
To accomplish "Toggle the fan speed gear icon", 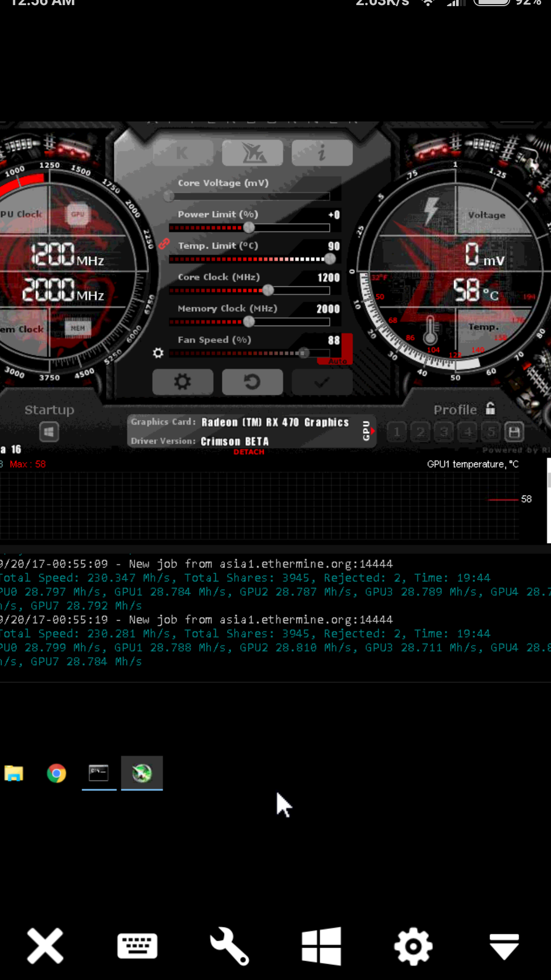I will coord(158,353).
